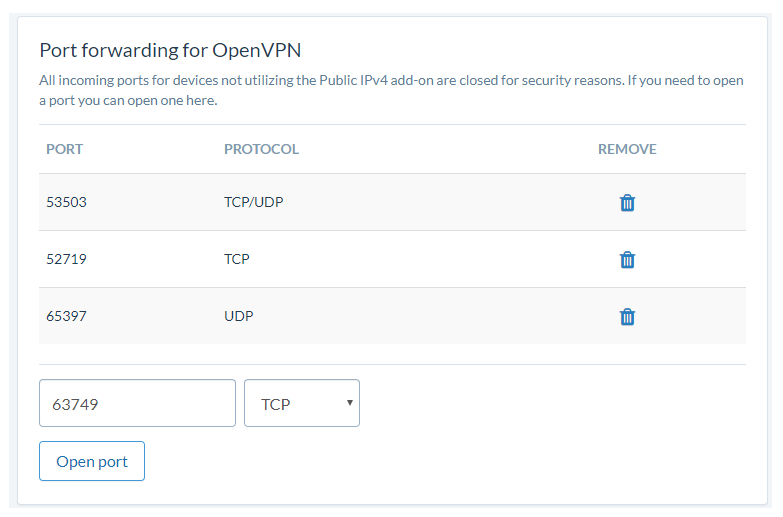Click the TCP protocol cell for 52719
Image resolution: width=783 pixels, height=517 pixels.
pos(237,259)
